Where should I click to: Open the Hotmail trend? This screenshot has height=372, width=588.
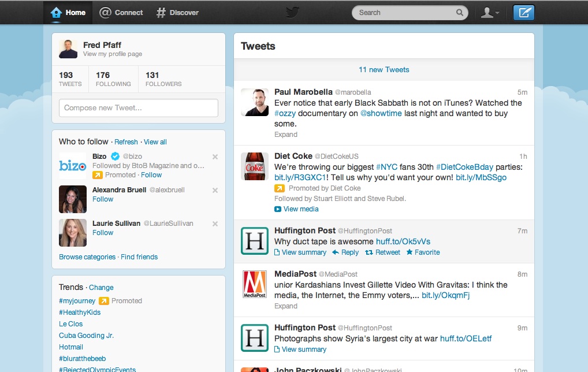pyautogui.click(x=71, y=347)
